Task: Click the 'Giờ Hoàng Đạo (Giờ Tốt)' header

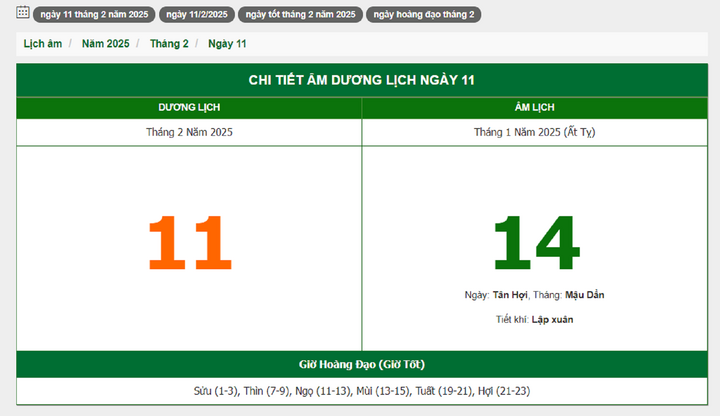Action: [x=361, y=364]
